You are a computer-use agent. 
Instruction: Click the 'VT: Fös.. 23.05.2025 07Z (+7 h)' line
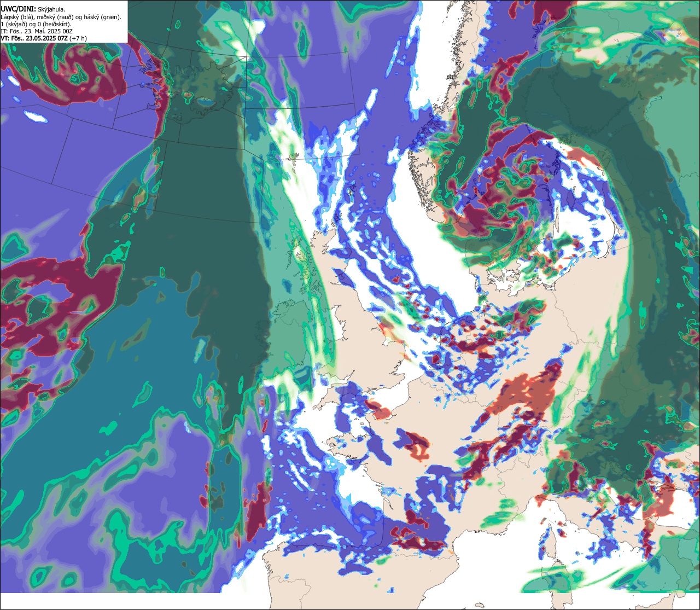(44, 38)
